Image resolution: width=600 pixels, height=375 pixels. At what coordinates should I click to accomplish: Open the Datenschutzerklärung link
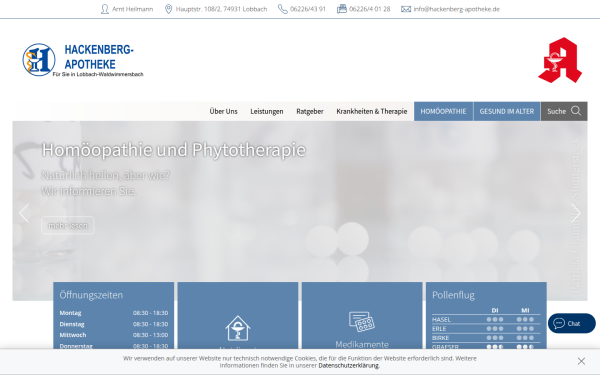pyautogui.click(x=348, y=365)
